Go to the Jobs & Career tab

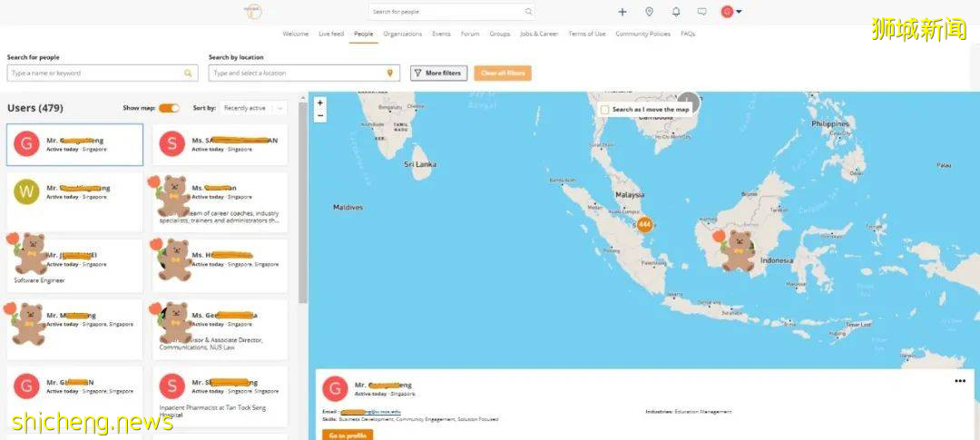pyautogui.click(x=539, y=34)
